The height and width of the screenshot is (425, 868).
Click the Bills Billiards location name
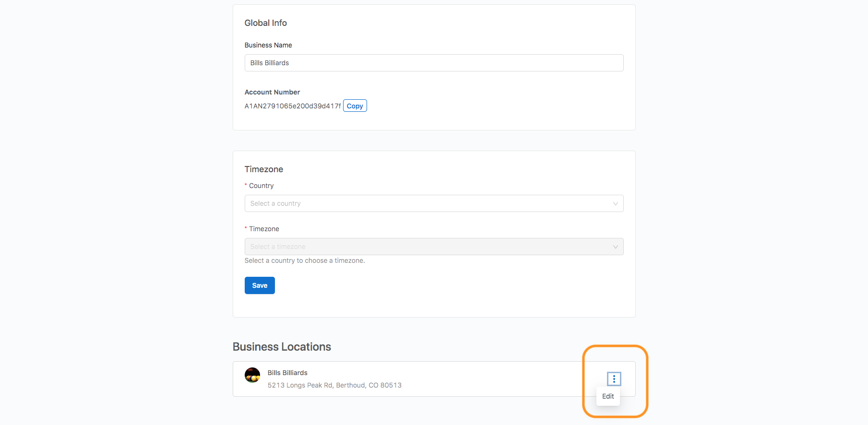tap(287, 373)
